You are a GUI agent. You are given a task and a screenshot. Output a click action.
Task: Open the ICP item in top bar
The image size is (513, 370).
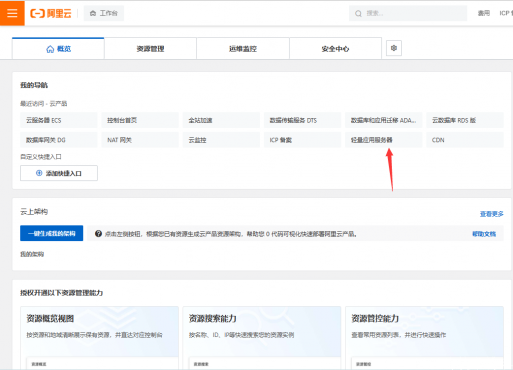pos(505,13)
